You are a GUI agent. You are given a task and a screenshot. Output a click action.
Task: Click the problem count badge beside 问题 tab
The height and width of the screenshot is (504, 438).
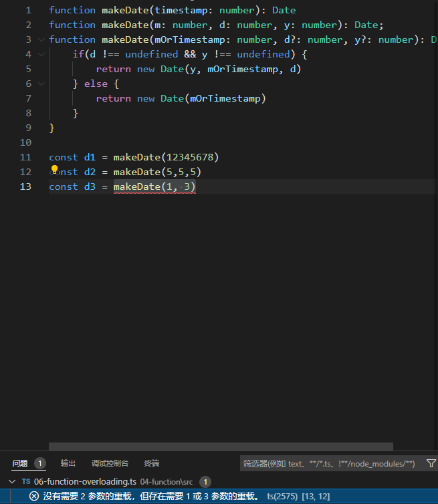(40, 463)
